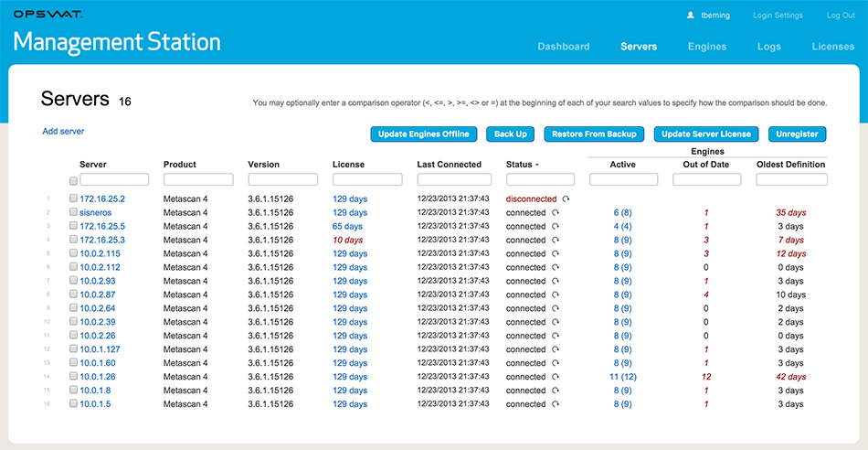Click the OPSWAT logo
This screenshot has width=868, height=450.
point(48,15)
